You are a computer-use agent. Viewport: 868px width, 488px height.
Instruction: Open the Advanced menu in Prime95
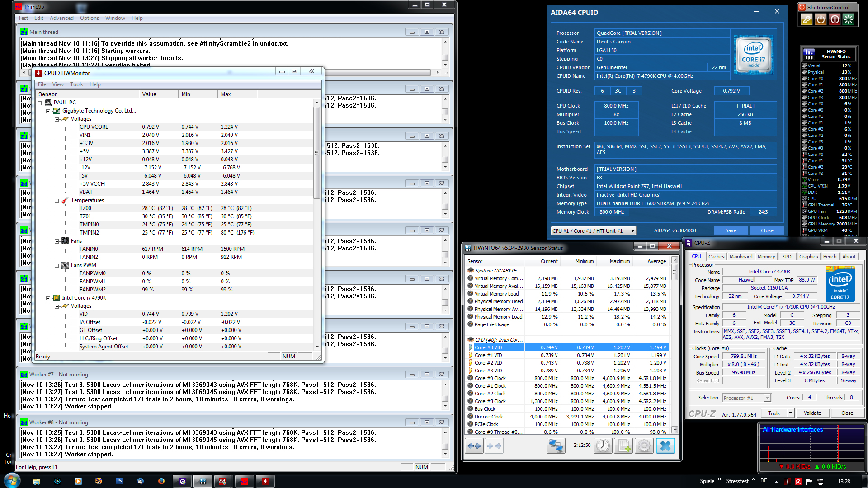[x=61, y=18]
